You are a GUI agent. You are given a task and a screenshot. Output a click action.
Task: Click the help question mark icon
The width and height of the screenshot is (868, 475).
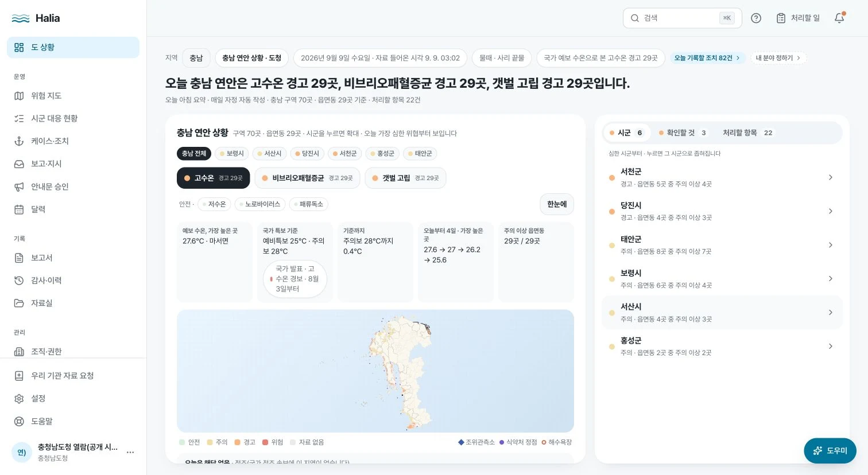pos(756,18)
